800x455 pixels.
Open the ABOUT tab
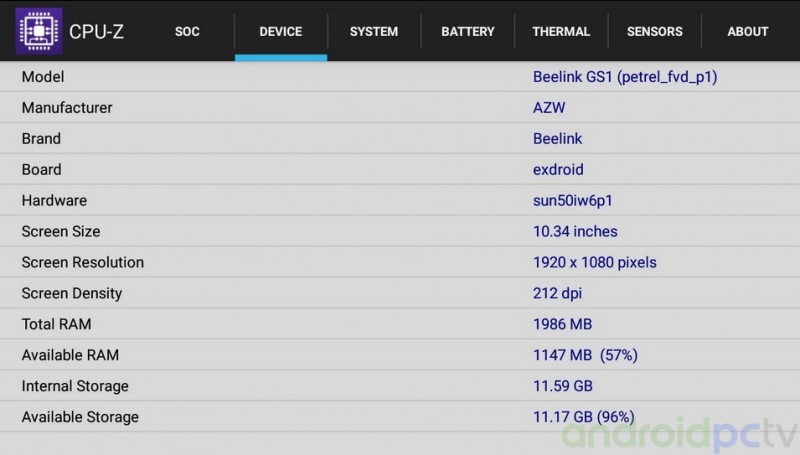(748, 32)
